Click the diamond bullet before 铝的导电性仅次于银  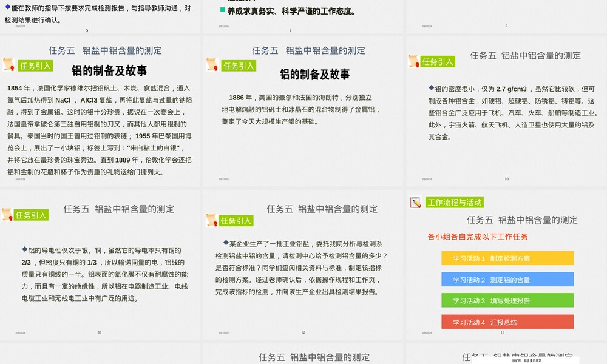click(x=25, y=249)
